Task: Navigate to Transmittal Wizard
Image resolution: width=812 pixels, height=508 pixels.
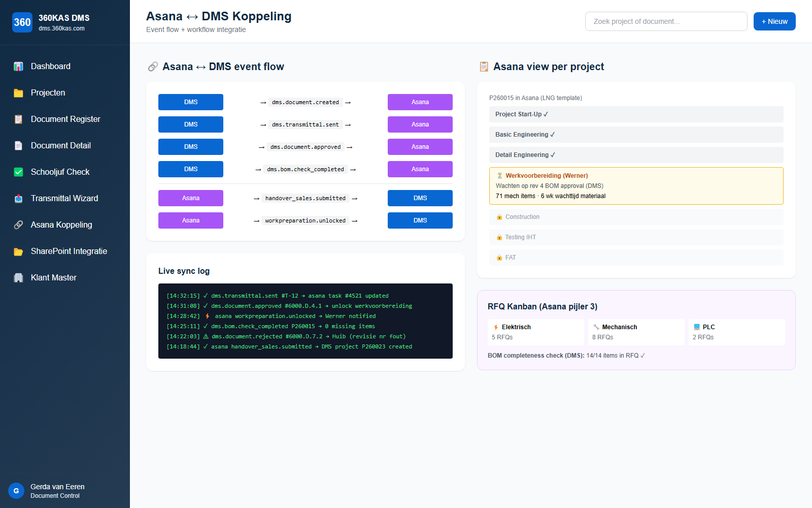Action: click(x=65, y=199)
